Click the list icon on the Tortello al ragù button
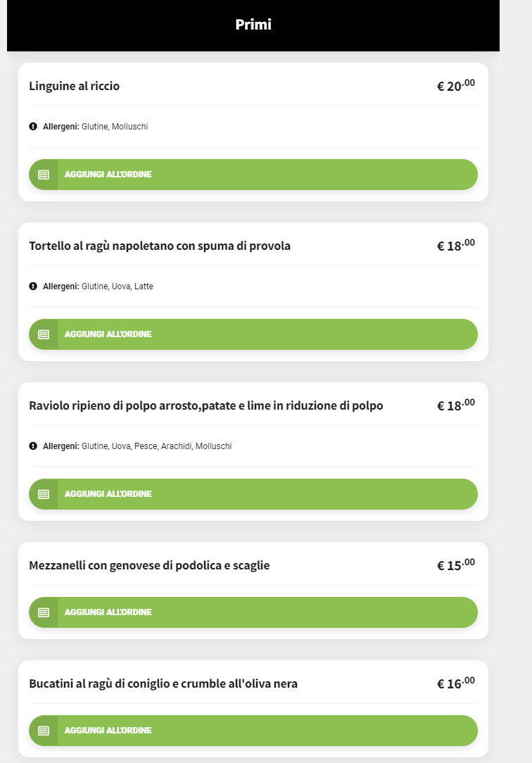This screenshot has height=763, width=532. (x=44, y=334)
